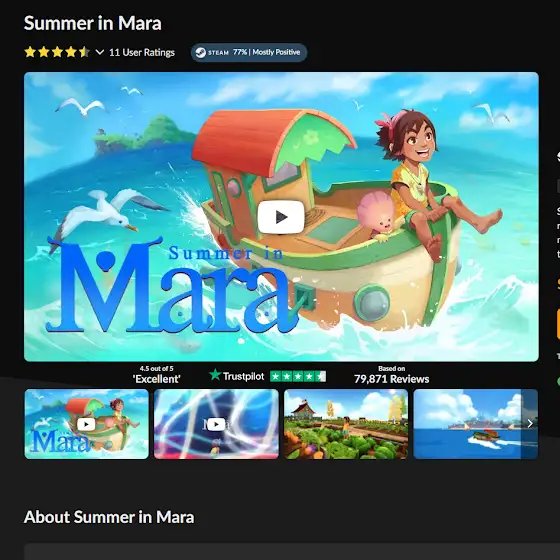This screenshot has width=560, height=560.
Task: Click the 4.5 out of 5 'Excellent' text
Action: point(156,375)
